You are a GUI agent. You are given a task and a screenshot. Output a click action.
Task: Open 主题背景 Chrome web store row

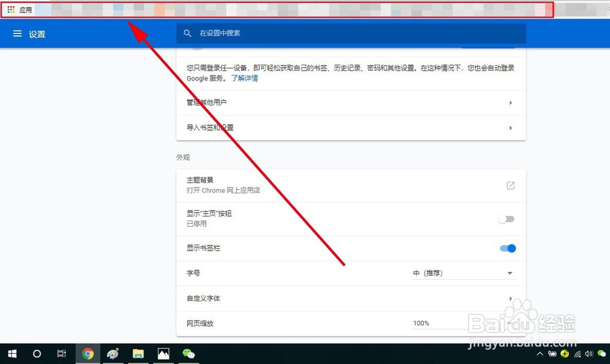[351, 185]
